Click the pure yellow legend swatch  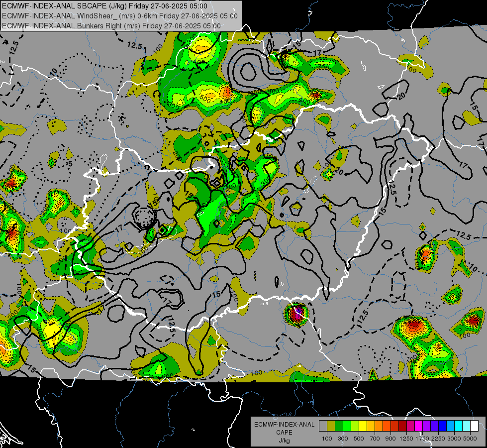pos(363,426)
